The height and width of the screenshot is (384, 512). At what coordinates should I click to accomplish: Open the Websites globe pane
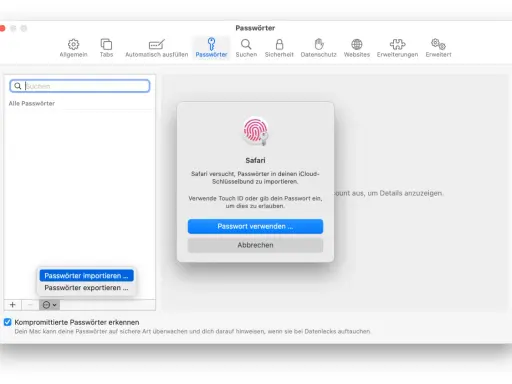click(357, 48)
